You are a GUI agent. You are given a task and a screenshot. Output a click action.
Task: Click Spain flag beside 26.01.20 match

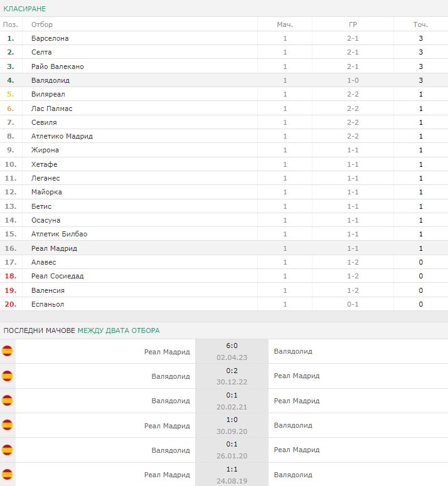click(x=7, y=450)
